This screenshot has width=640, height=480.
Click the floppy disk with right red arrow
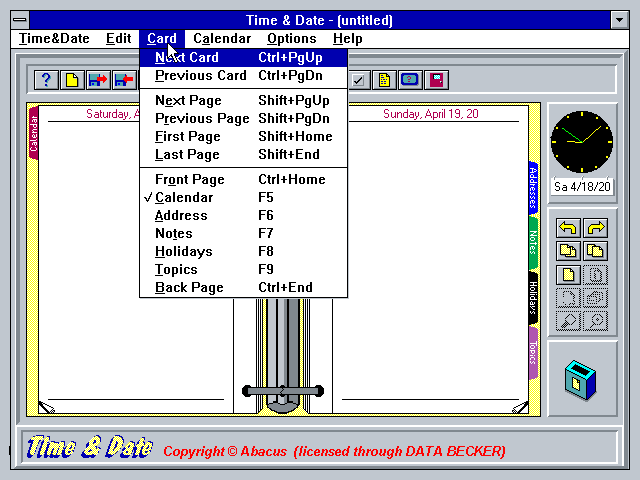(x=98, y=80)
